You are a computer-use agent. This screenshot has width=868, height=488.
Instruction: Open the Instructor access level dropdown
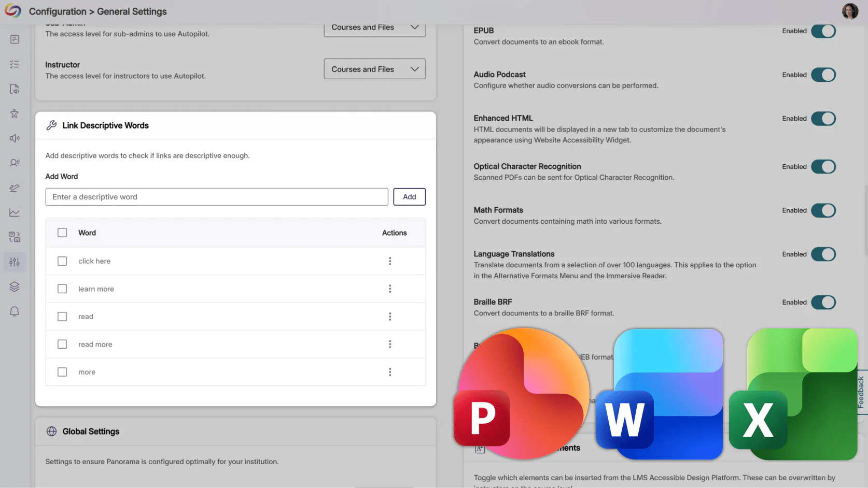(374, 69)
